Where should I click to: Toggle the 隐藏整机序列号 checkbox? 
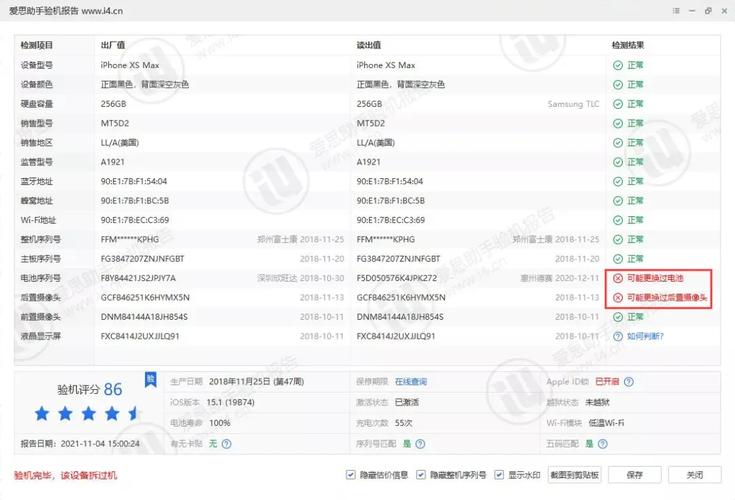[420, 475]
